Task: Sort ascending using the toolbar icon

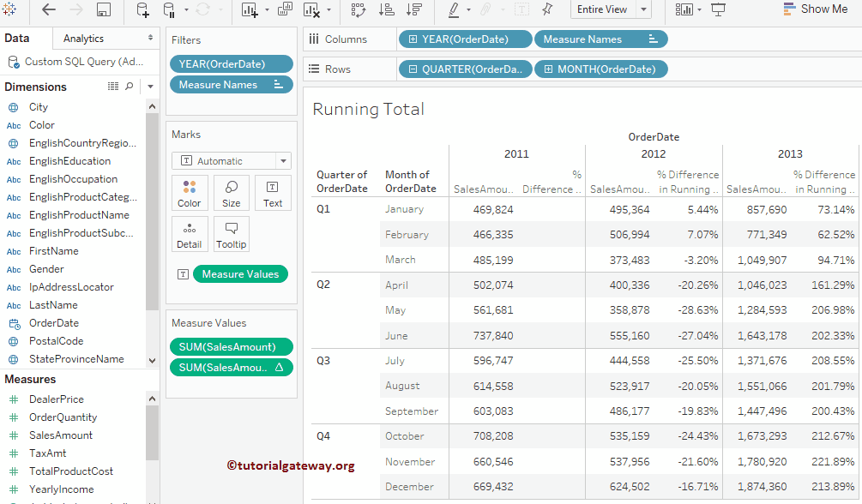Action: 386,10
